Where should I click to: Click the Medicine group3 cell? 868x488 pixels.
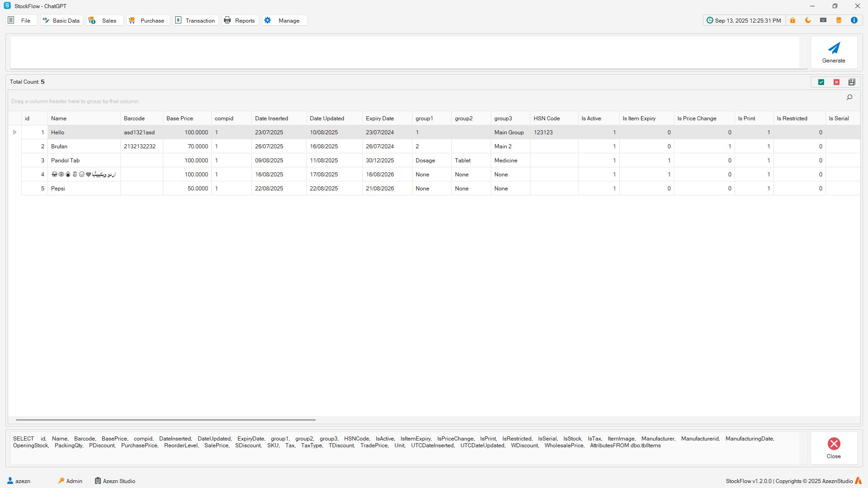[x=511, y=161]
